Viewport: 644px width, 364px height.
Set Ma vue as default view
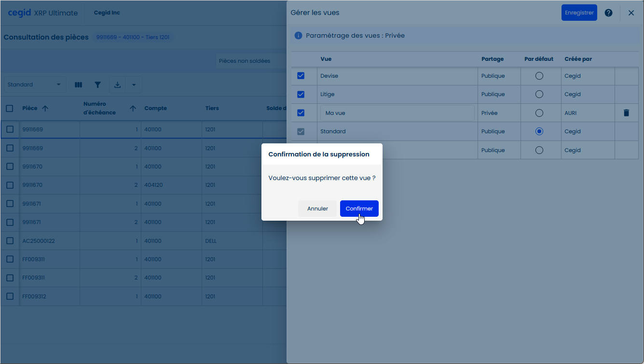click(x=539, y=113)
